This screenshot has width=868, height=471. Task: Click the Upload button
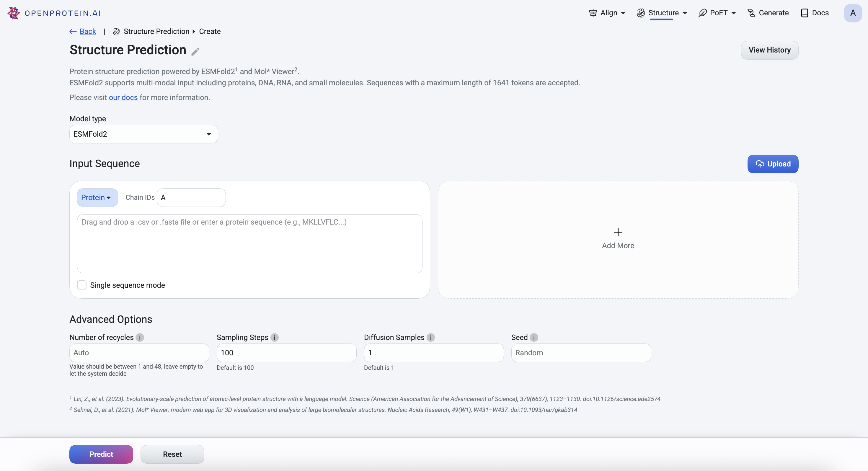pos(773,164)
